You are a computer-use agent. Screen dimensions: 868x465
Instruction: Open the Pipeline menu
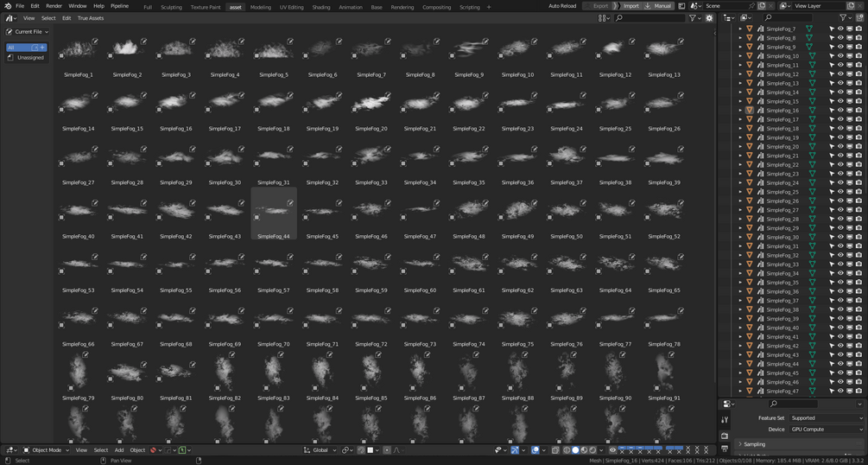point(119,6)
